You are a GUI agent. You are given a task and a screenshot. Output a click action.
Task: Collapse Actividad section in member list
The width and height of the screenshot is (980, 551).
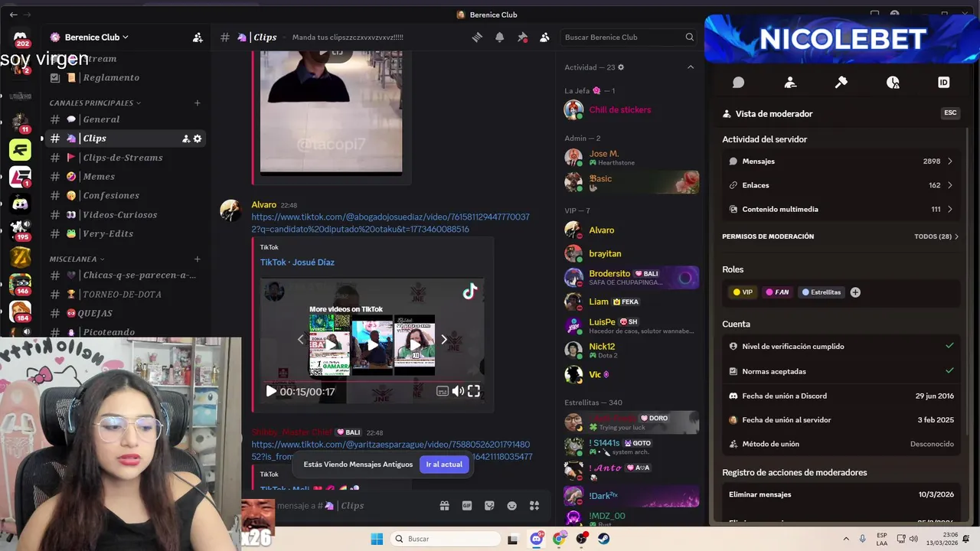[691, 67]
